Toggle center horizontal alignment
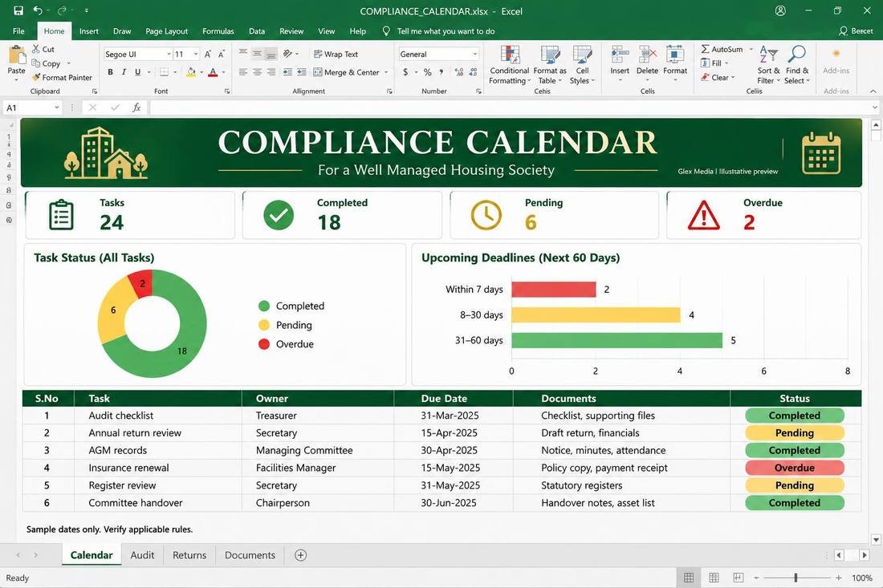Screen dimensions: 883x588 tap(257, 72)
